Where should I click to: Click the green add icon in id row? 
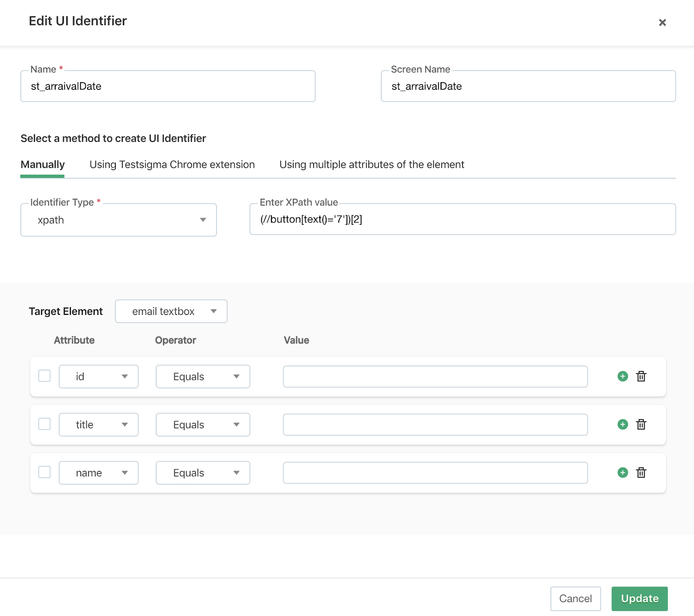pyautogui.click(x=622, y=376)
